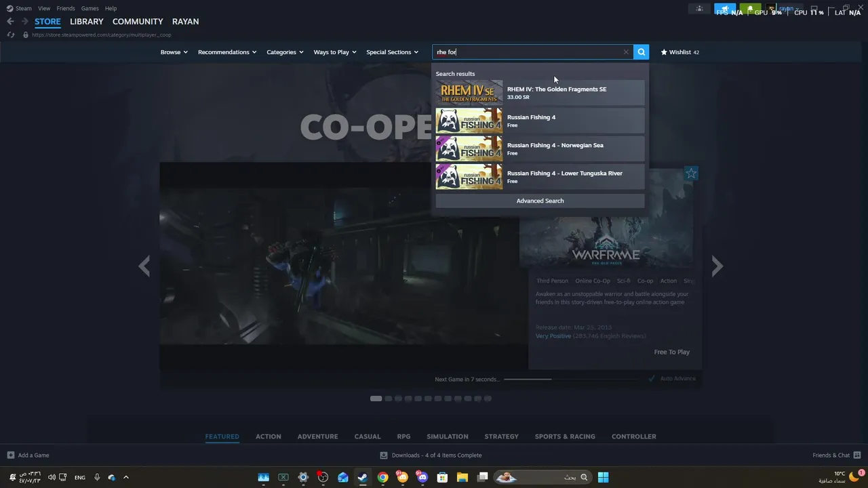Show previous carousel game arrow
This screenshot has height=488, width=868.
pyautogui.click(x=144, y=266)
